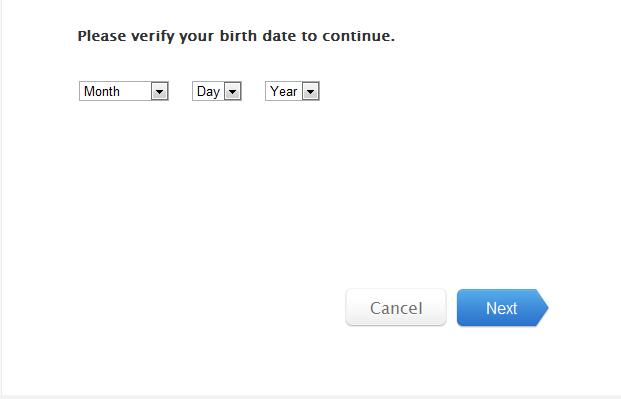This screenshot has height=399, width=621.
Task: Expand birth year choices list
Action: (x=292, y=91)
